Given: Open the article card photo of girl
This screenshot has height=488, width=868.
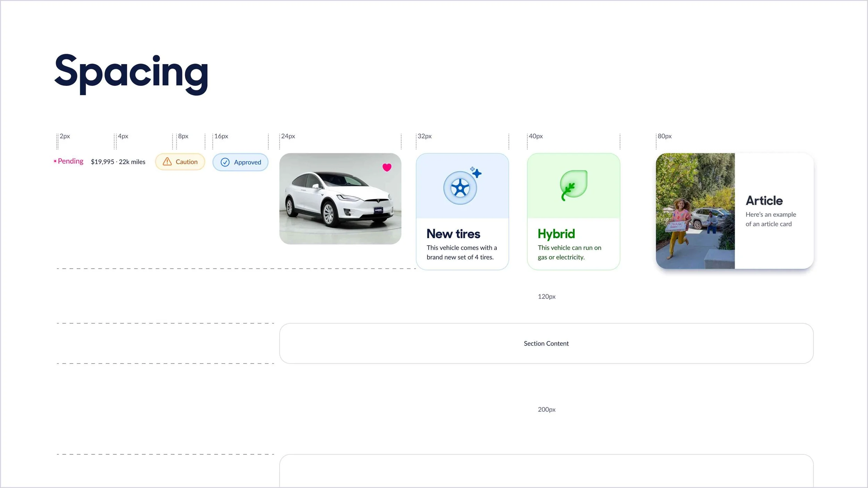Looking at the screenshot, I should click(695, 211).
